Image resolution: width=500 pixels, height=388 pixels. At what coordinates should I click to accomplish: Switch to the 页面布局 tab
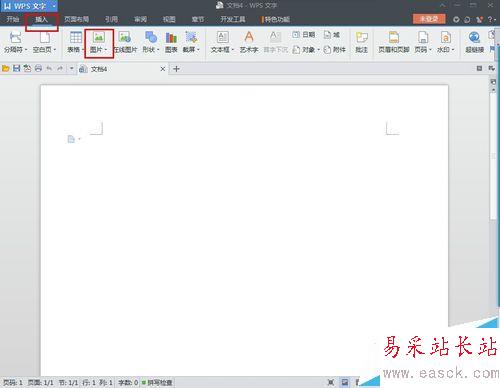click(76, 19)
